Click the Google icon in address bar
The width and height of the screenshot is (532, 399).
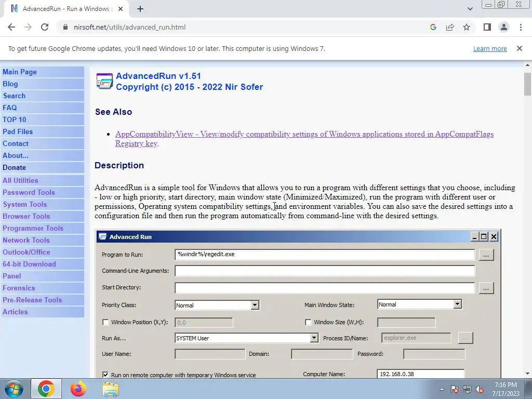[x=433, y=27]
